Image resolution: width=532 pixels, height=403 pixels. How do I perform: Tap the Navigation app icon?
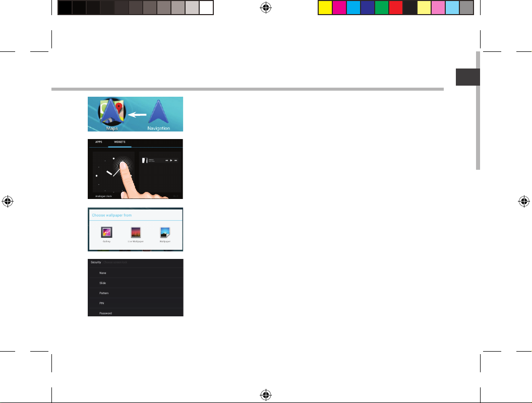click(x=158, y=113)
